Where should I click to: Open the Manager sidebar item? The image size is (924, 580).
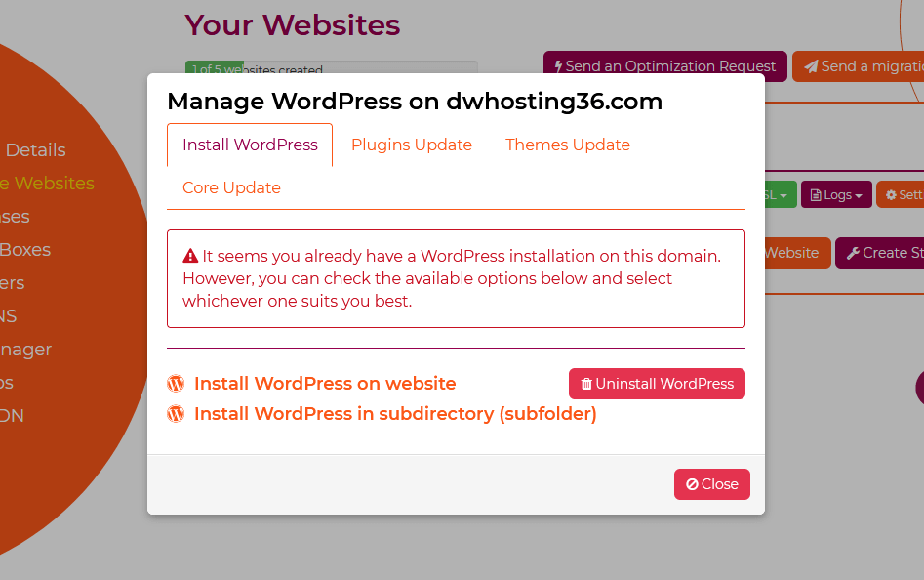click(26, 350)
